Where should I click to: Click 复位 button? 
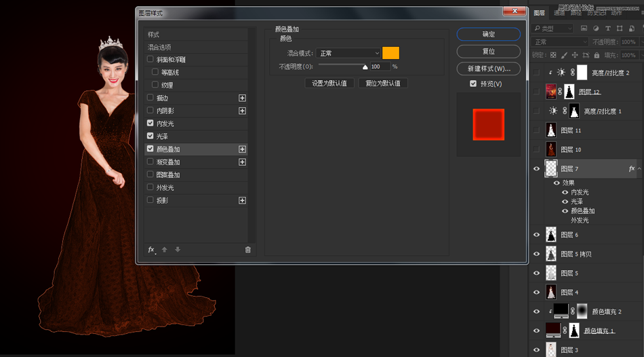coord(488,52)
